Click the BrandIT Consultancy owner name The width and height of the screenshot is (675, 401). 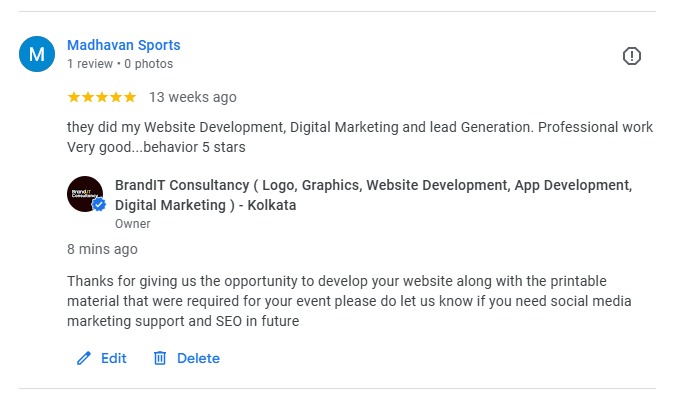(373, 195)
